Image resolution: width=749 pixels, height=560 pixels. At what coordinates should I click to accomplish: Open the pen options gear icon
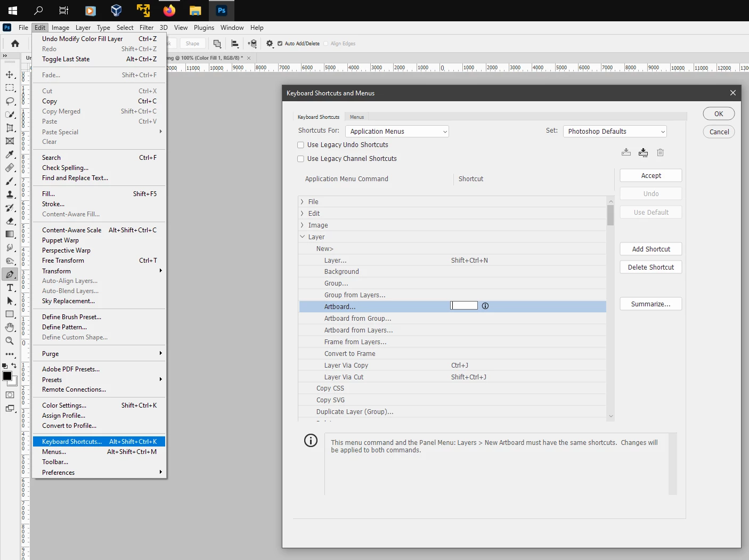click(x=270, y=44)
